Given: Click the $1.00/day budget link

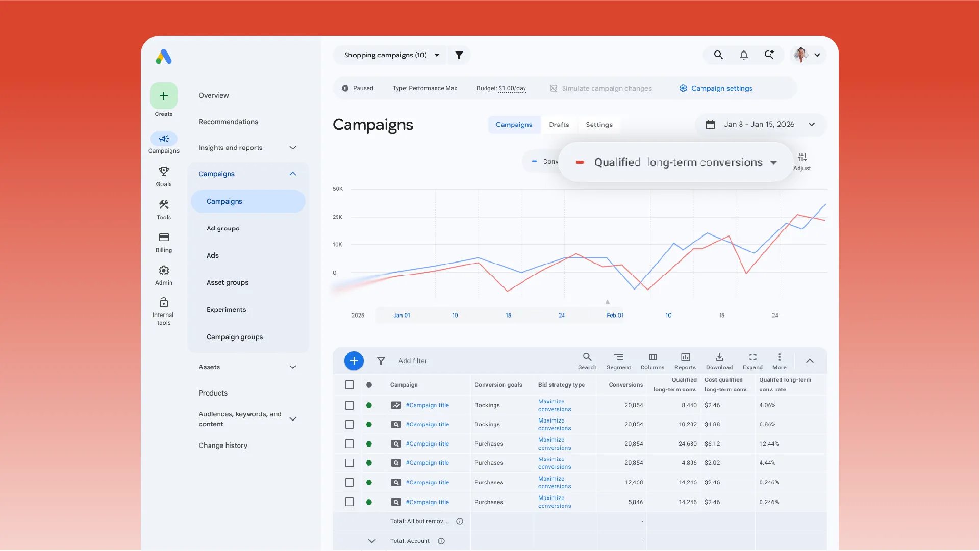Looking at the screenshot, I should click(512, 89).
